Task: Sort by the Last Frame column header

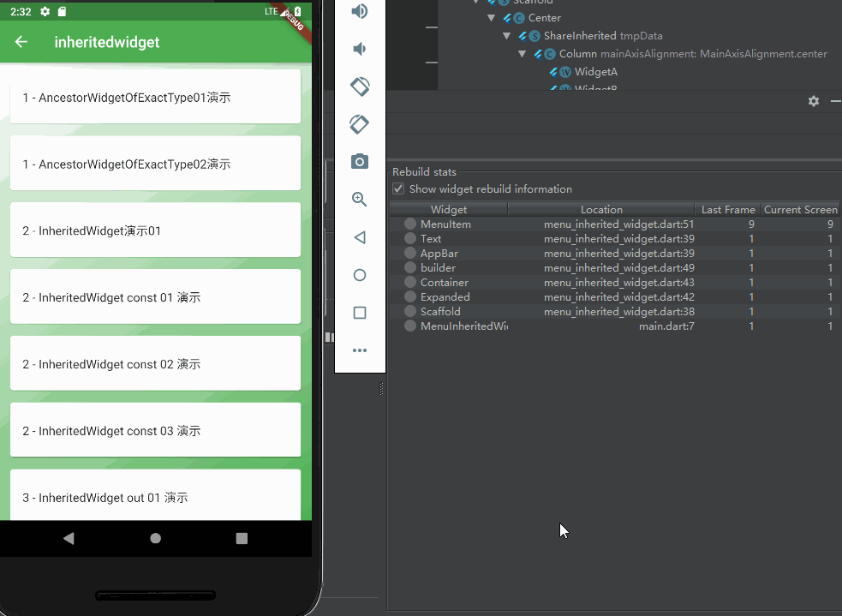Action: pyautogui.click(x=727, y=209)
